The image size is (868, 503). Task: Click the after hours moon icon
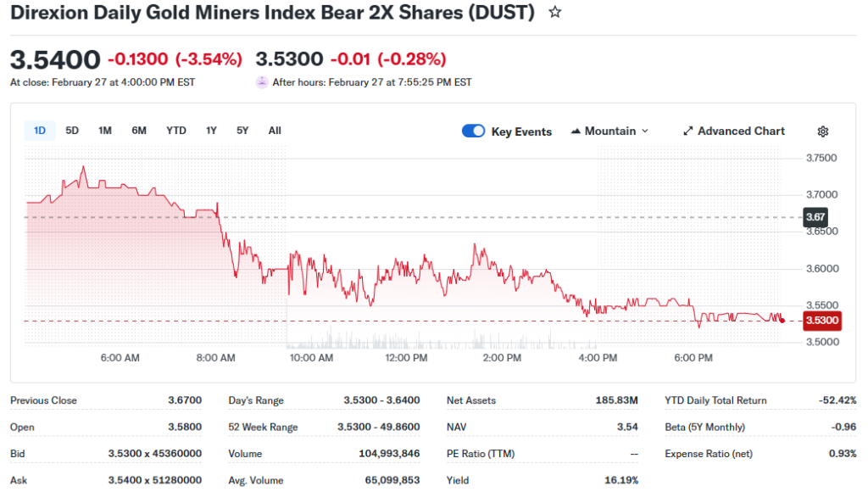tap(262, 82)
